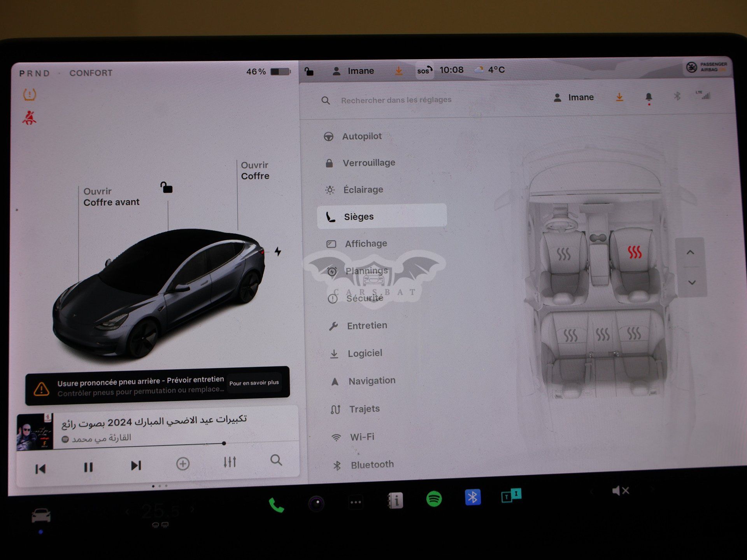The height and width of the screenshot is (560, 747).
Task: Pause the playing track
Action: (x=88, y=467)
